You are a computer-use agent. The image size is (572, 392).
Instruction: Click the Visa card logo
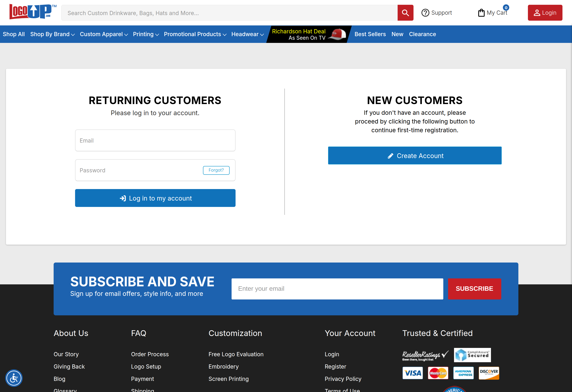point(413,373)
